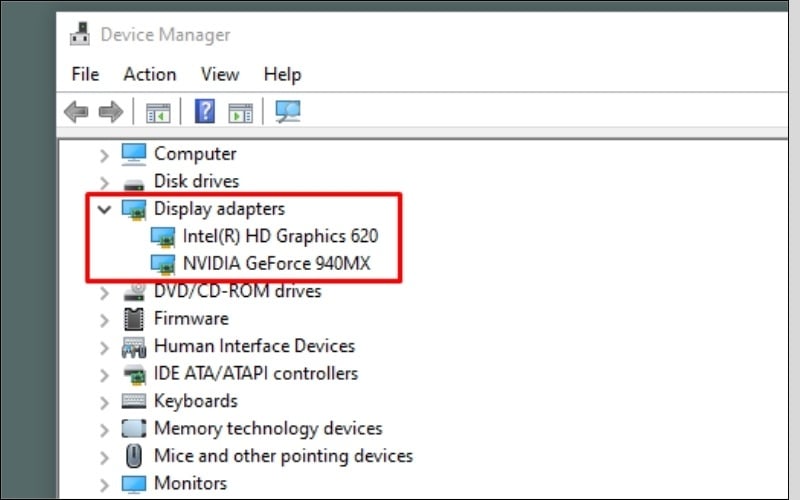The width and height of the screenshot is (800, 500).
Task: Select the Monitors label
Action: tap(190, 483)
